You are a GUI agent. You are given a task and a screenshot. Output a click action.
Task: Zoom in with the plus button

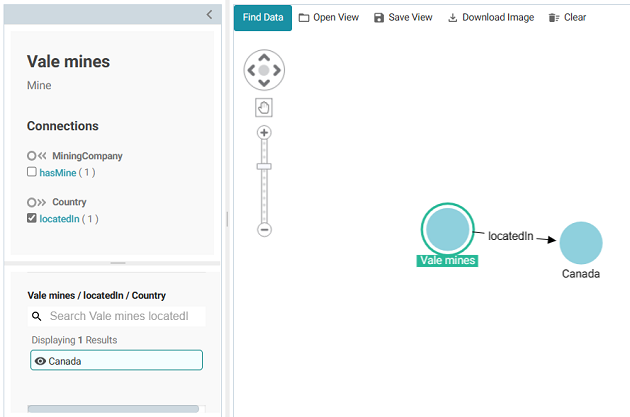[264, 133]
